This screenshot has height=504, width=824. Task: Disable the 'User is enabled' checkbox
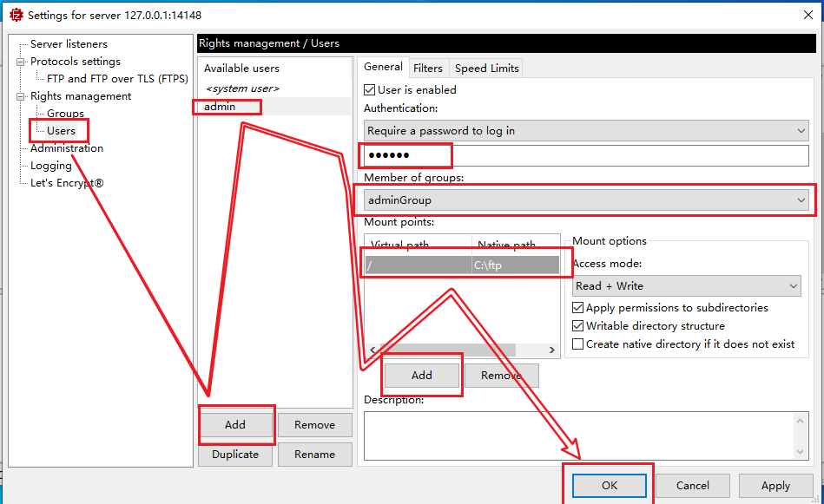[371, 90]
